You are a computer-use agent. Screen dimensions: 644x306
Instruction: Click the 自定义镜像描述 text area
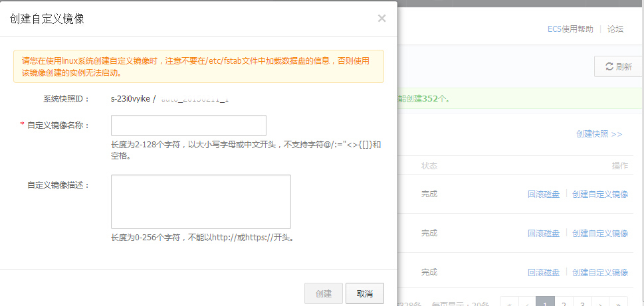[x=201, y=202]
